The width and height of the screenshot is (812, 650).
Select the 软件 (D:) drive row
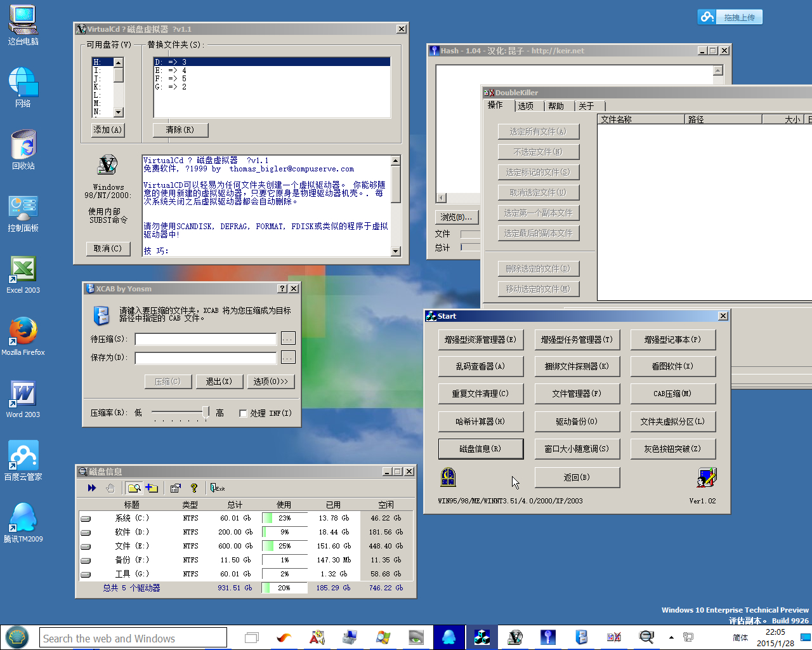click(x=246, y=533)
